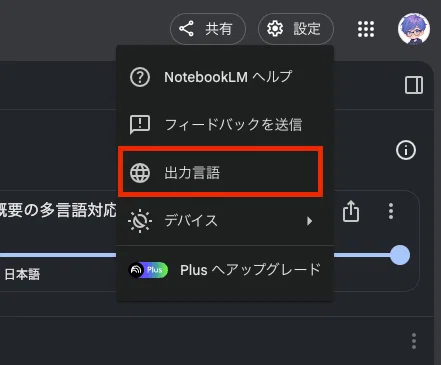Click the user profile avatar
441x365 pixels.
pyautogui.click(x=414, y=29)
